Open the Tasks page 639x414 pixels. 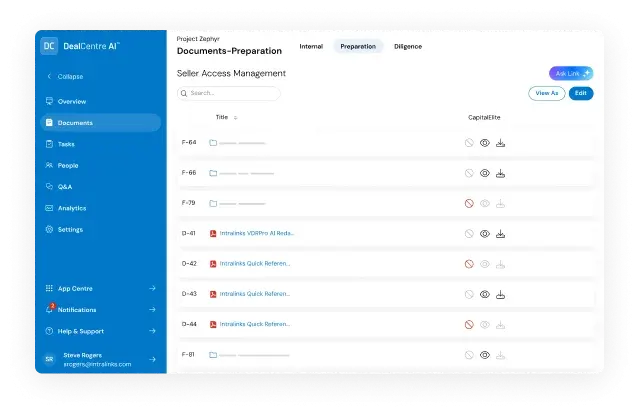point(66,144)
